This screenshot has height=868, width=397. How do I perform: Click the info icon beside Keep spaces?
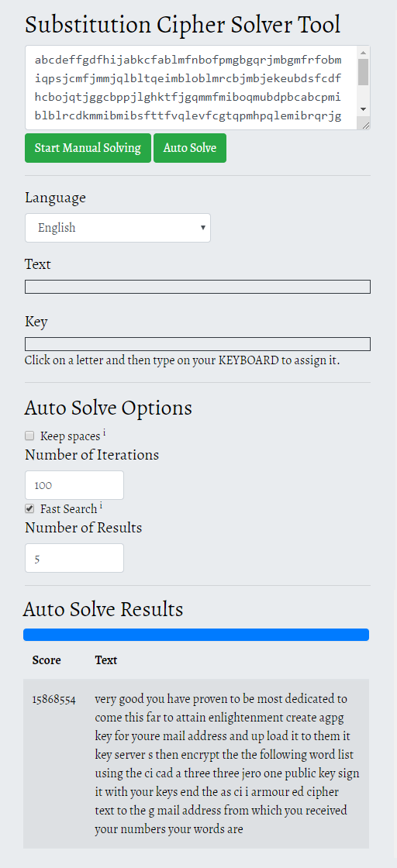104,432
